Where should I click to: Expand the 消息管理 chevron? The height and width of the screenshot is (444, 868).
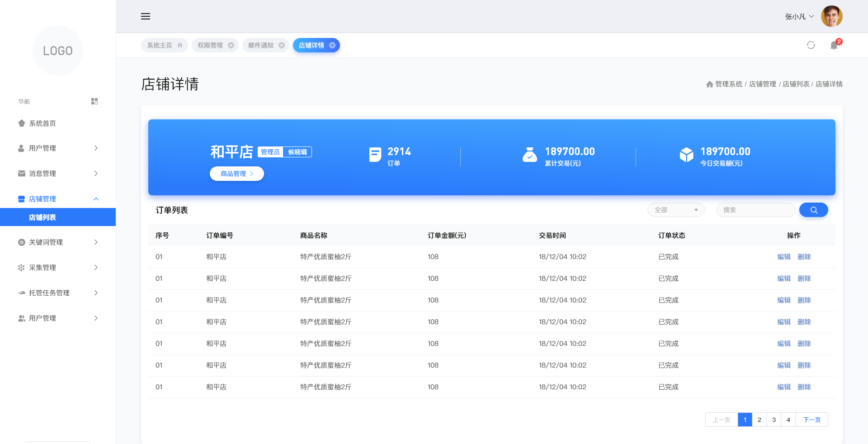tap(96, 174)
